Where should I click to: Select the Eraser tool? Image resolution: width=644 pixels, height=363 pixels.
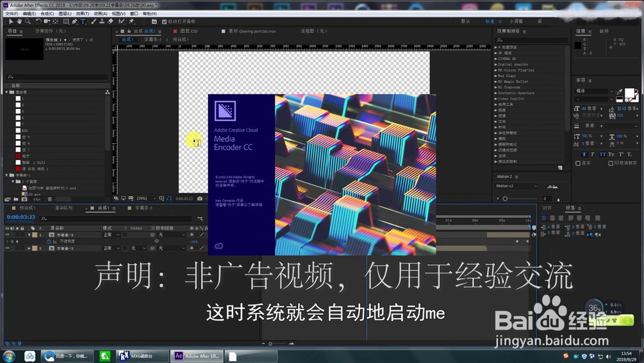pos(111,21)
